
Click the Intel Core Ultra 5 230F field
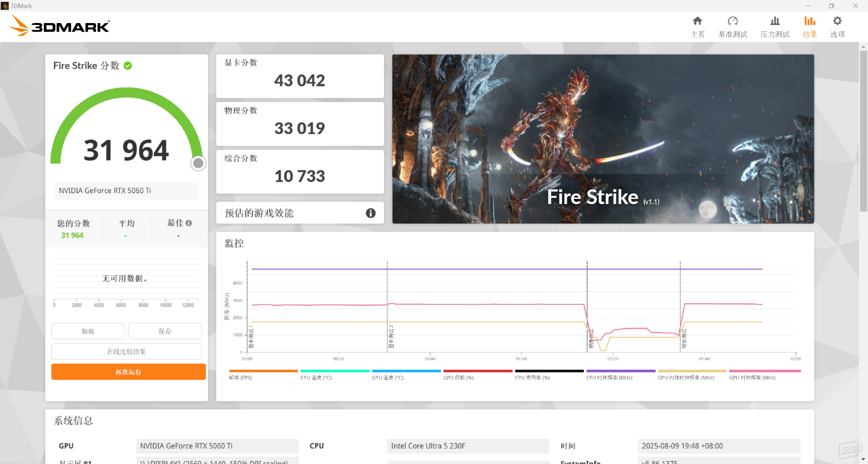pos(468,446)
